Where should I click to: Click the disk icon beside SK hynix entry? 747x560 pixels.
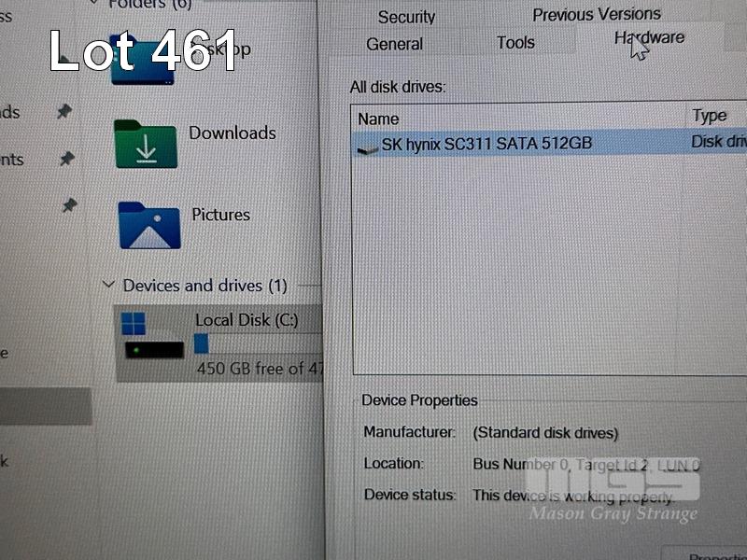click(x=368, y=147)
